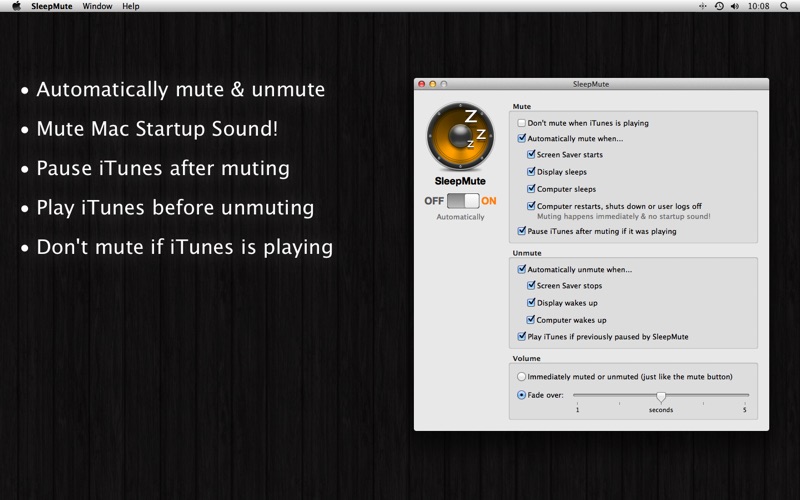Click 'Automatically mute & unmute' bullet text
Viewport: 800px width, 500px height.
[x=181, y=89]
